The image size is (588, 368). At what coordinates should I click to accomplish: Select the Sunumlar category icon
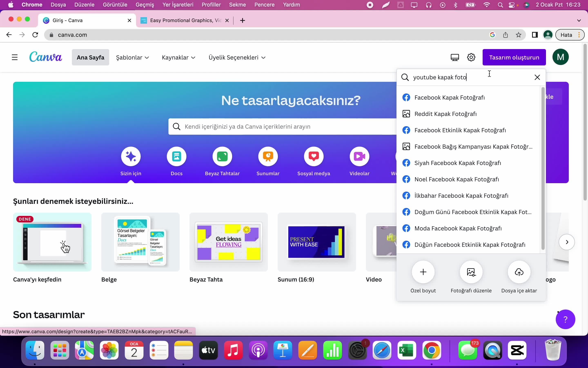pos(268,156)
